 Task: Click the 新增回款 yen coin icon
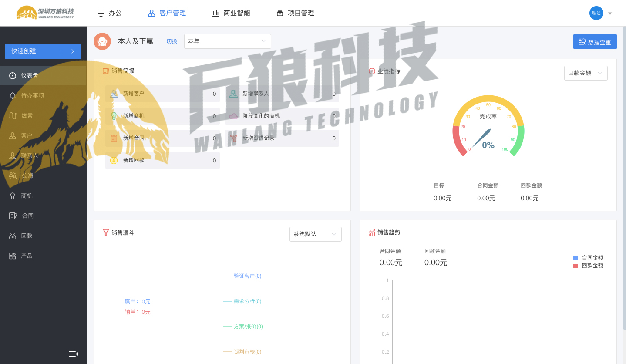point(114,160)
